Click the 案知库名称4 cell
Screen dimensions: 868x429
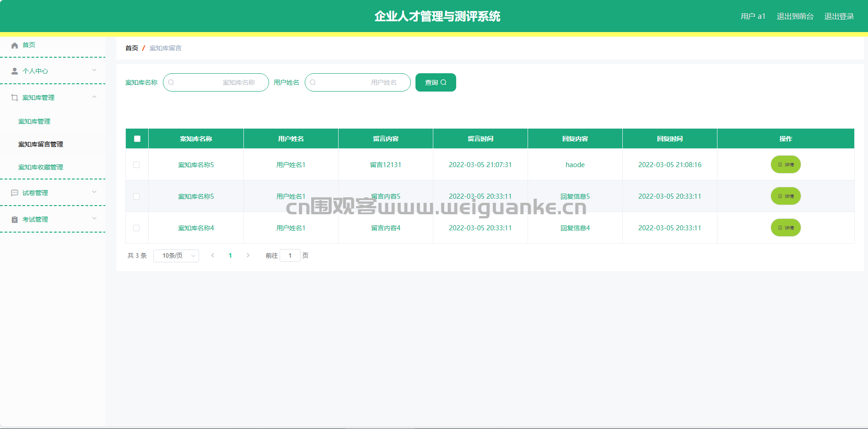click(196, 228)
